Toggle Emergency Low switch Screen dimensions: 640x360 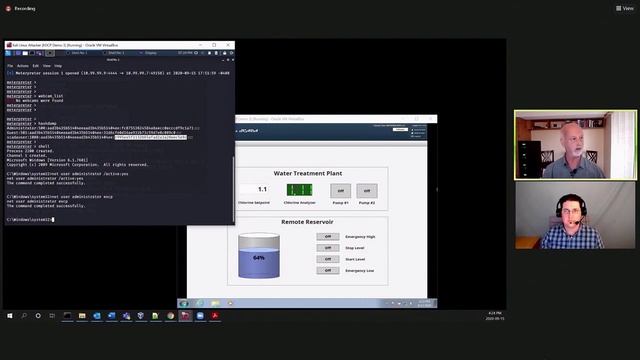pos(328,270)
